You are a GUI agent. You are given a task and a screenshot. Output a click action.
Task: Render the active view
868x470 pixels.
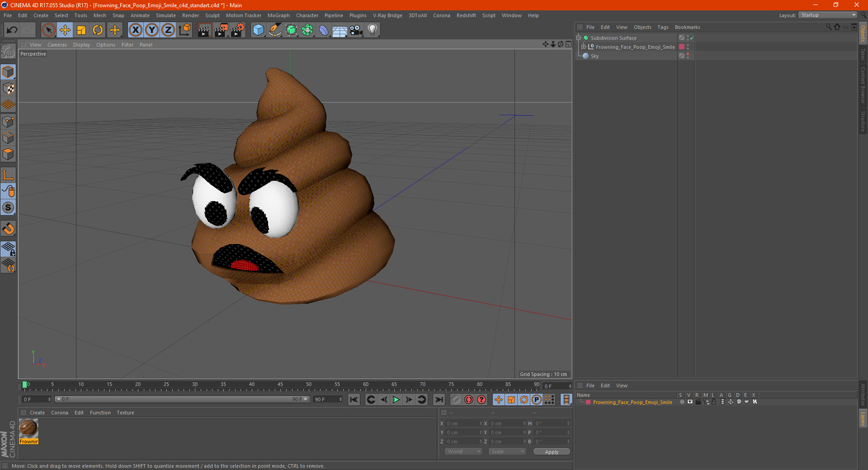click(x=204, y=30)
